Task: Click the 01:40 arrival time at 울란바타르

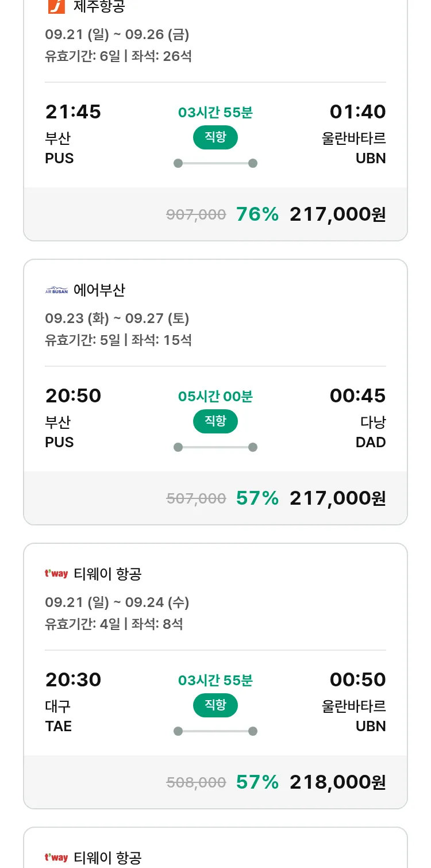Action: coord(357,112)
